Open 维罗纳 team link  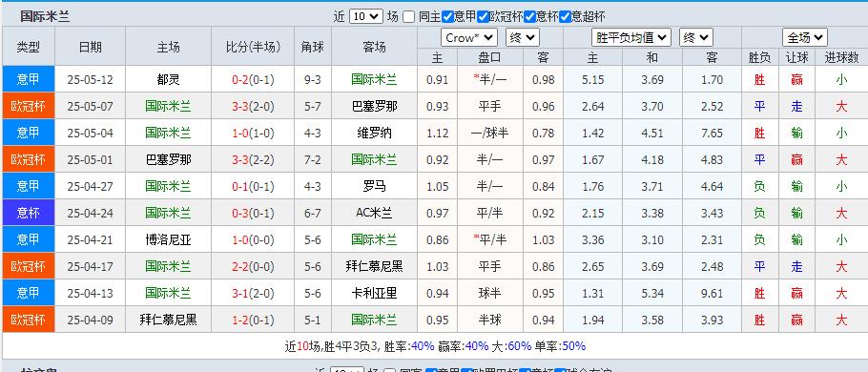coord(374,133)
